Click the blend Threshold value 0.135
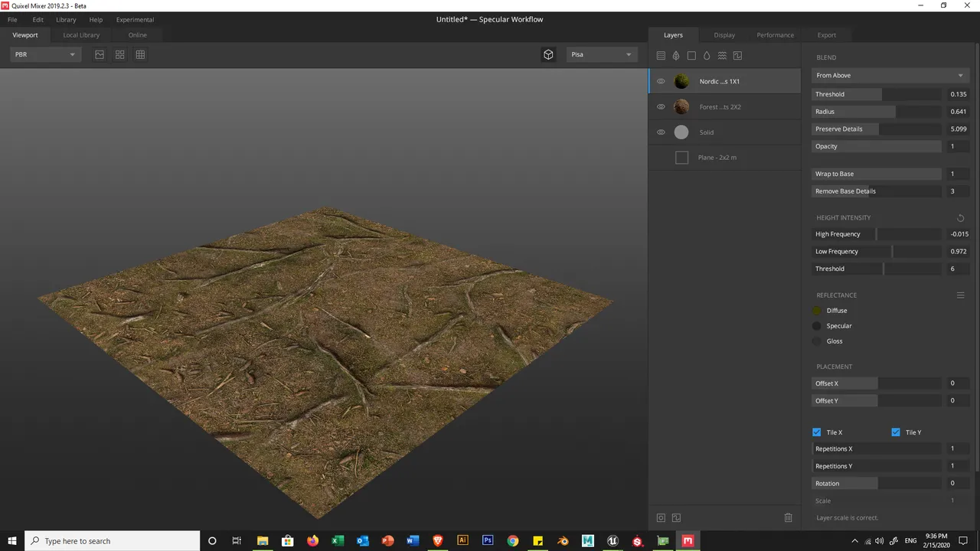Image resolution: width=980 pixels, height=551 pixels. point(959,94)
